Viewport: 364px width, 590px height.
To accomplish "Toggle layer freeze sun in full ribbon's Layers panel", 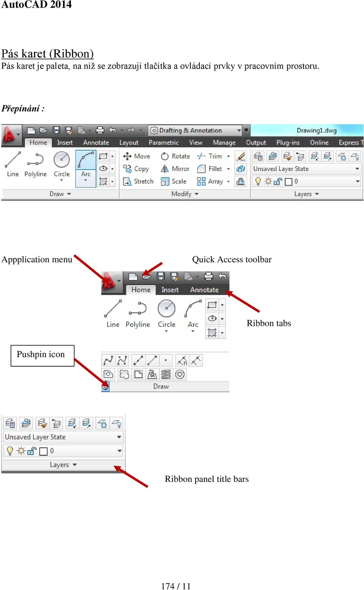I will click(268, 182).
